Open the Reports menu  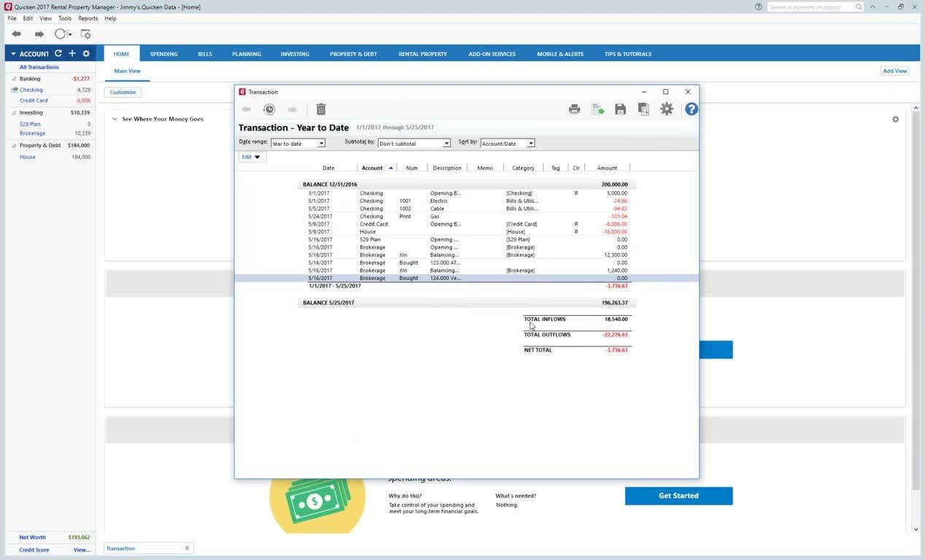tap(88, 18)
